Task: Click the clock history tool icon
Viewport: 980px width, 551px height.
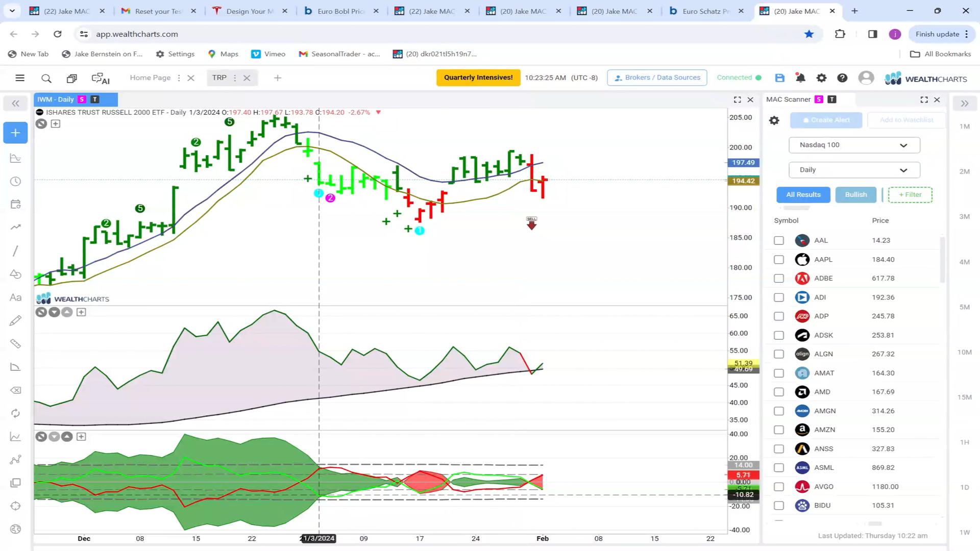Action: (x=16, y=182)
